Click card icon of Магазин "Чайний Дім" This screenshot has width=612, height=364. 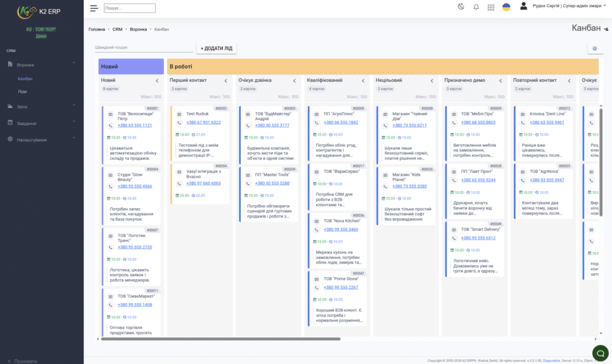tap(385, 114)
